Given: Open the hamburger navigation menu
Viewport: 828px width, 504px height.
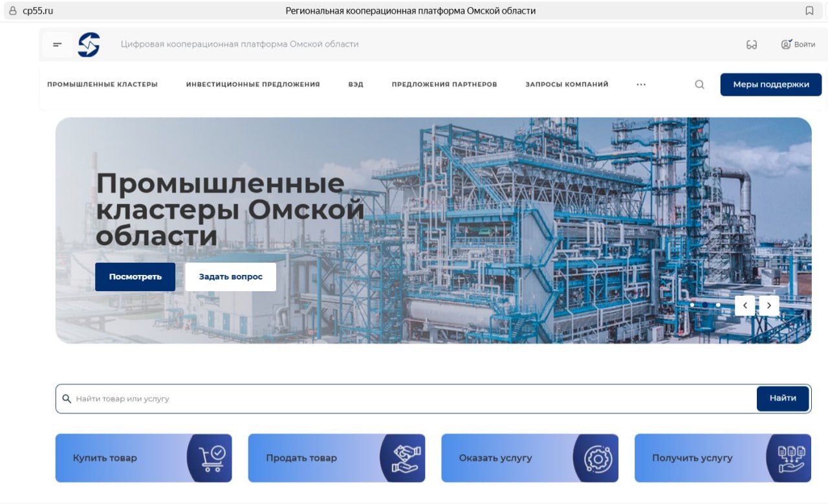Looking at the screenshot, I should [x=57, y=44].
